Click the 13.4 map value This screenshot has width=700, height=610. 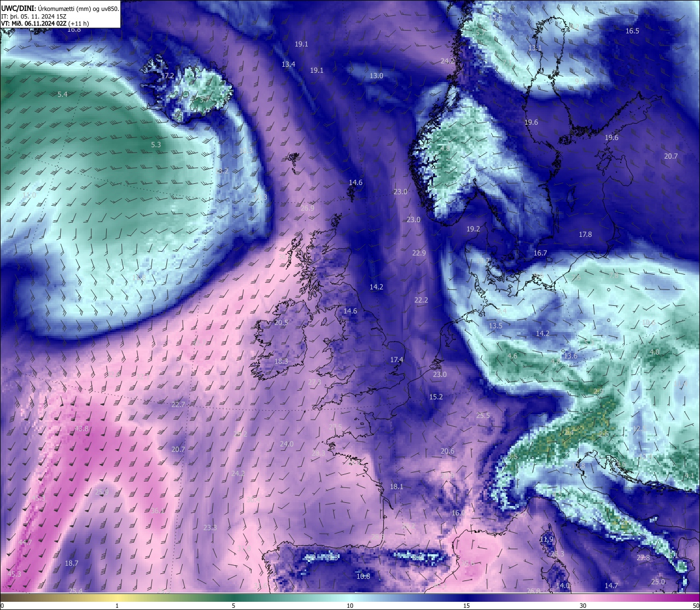288,64
